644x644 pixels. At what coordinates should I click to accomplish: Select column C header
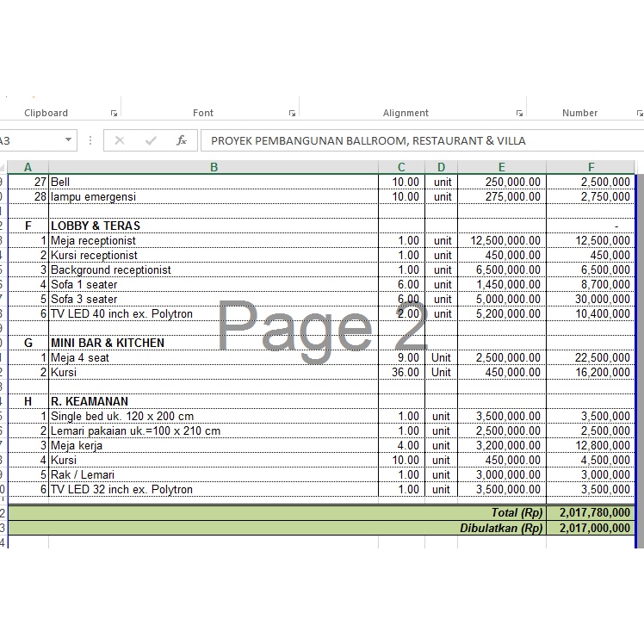pos(402,167)
